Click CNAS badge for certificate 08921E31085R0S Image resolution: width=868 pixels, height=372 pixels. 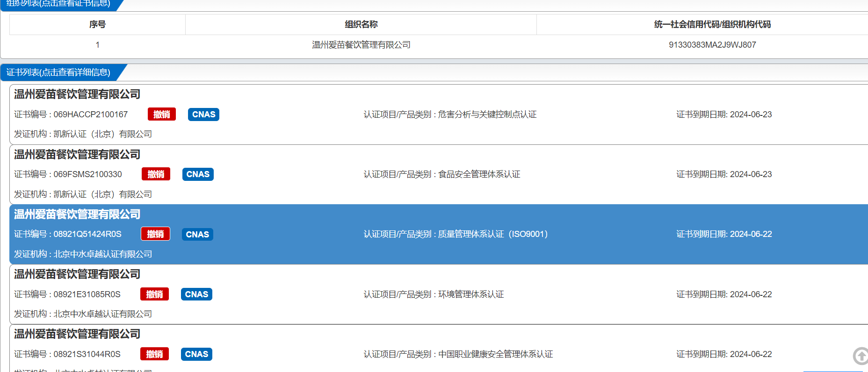pyautogui.click(x=196, y=294)
